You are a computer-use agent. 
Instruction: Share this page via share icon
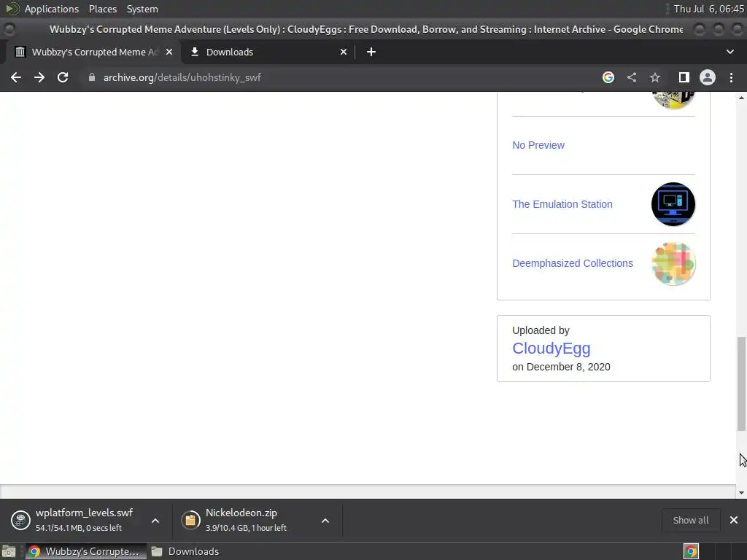[632, 77]
